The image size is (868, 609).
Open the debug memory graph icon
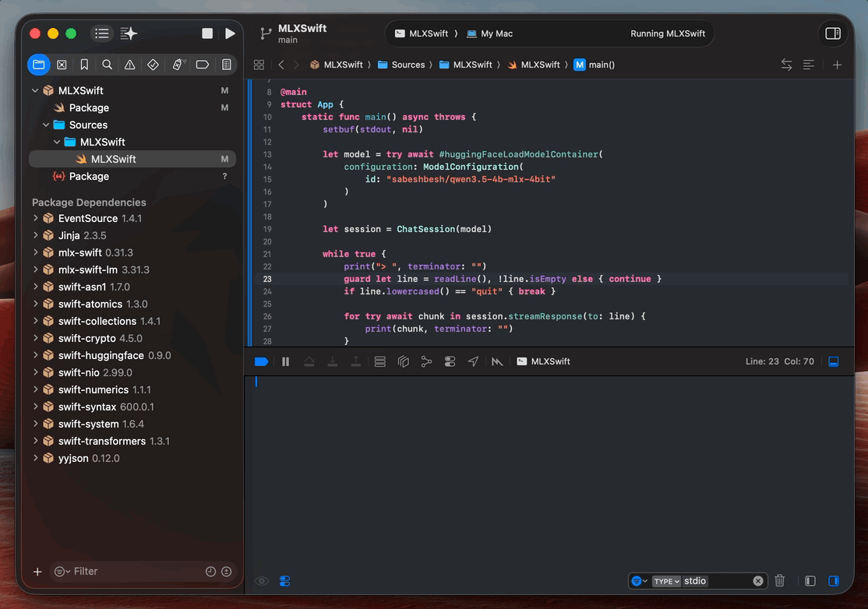tap(426, 361)
